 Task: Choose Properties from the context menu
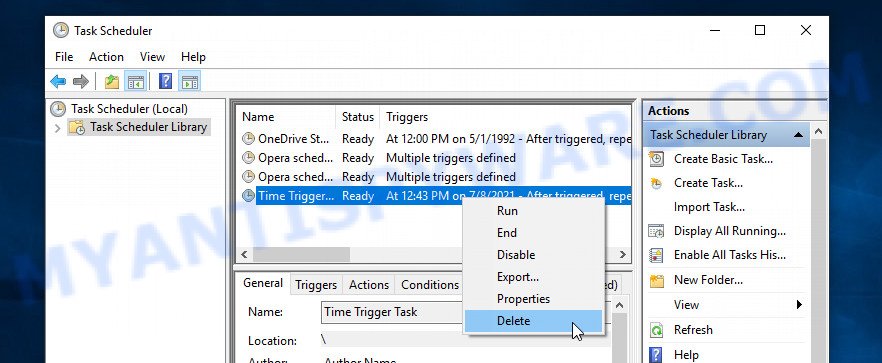point(533,299)
